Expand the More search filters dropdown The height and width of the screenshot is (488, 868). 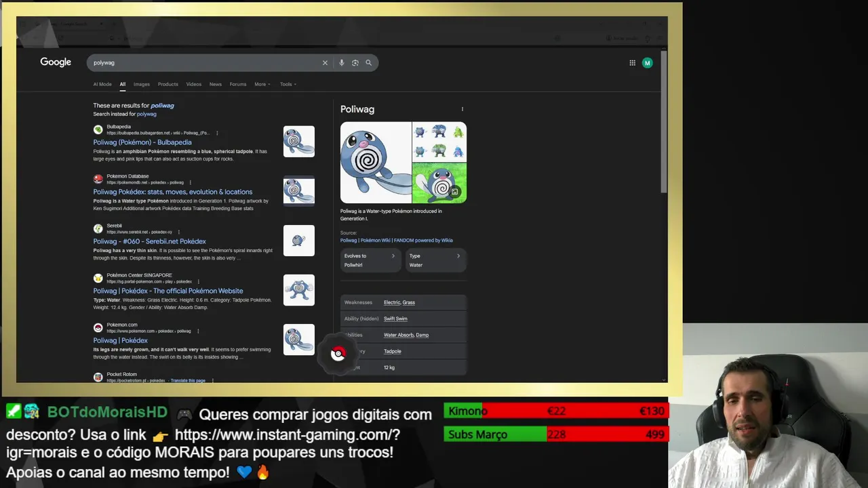click(x=262, y=85)
